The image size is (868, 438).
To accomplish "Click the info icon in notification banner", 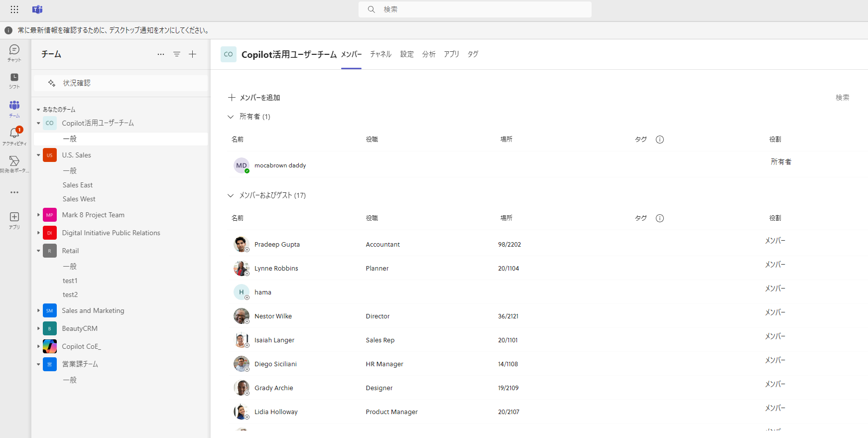I will 8,30.
